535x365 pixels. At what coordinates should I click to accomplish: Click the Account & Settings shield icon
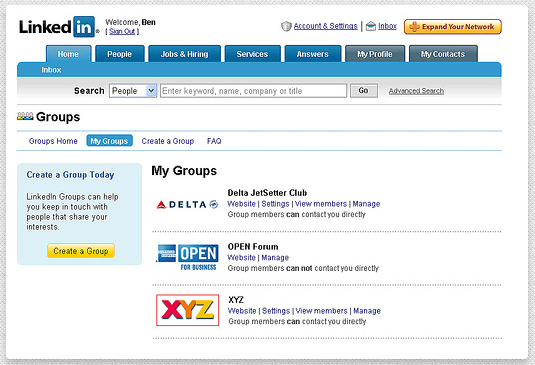[286, 26]
